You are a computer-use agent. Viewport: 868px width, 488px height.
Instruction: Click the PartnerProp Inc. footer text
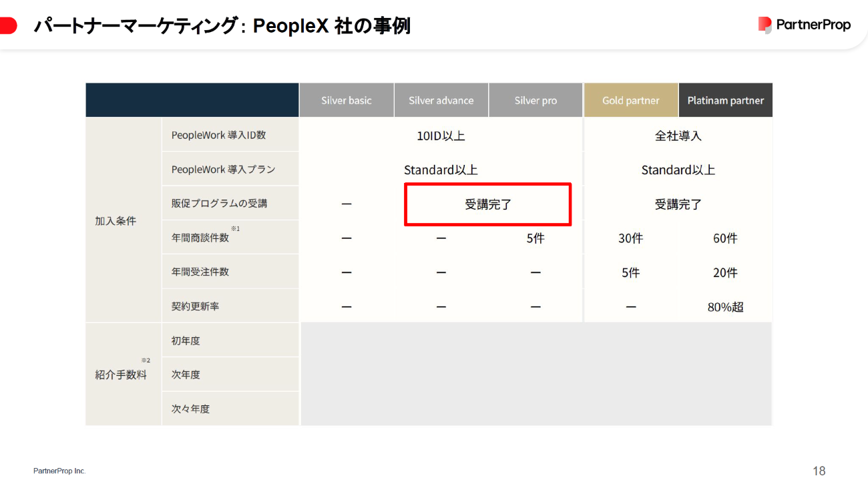click(x=59, y=471)
